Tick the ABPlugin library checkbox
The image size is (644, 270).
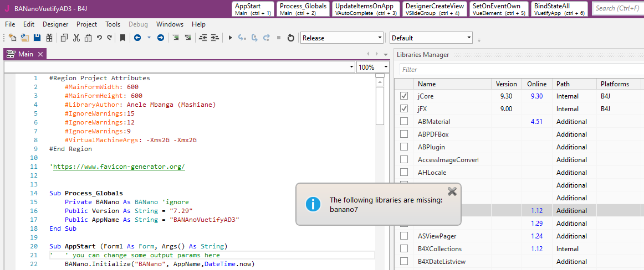coord(403,147)
